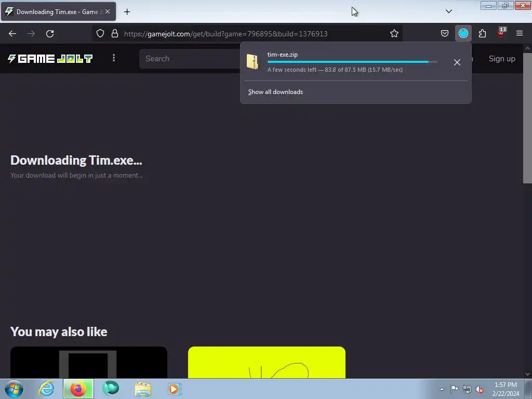The image size is (532, 399).
Task: Open the uBlock extension with badge 13
Action: point(501,33)
